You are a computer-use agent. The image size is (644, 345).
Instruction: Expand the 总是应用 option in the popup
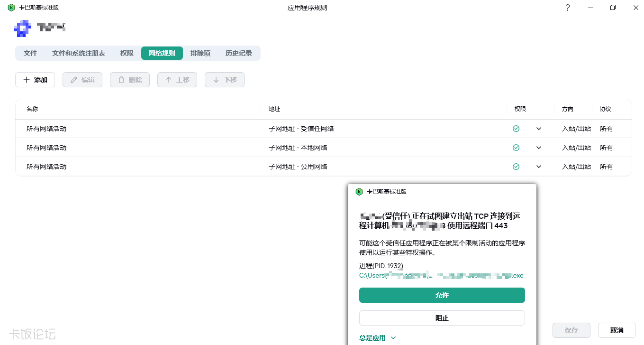(378, 338)
